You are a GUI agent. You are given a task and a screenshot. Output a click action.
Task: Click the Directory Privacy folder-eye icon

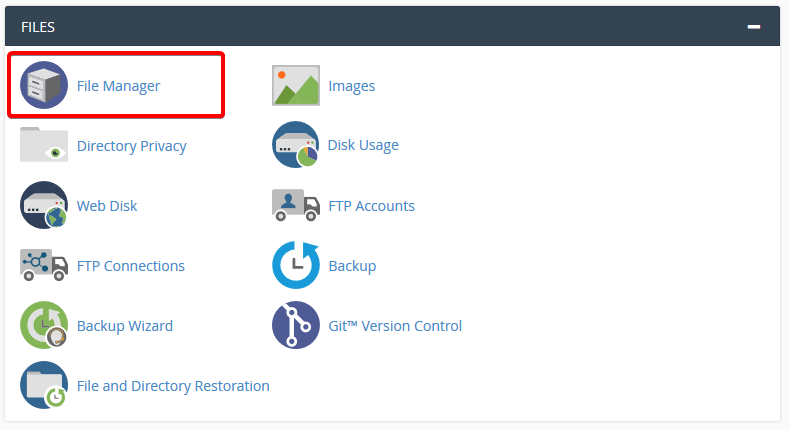44,146
